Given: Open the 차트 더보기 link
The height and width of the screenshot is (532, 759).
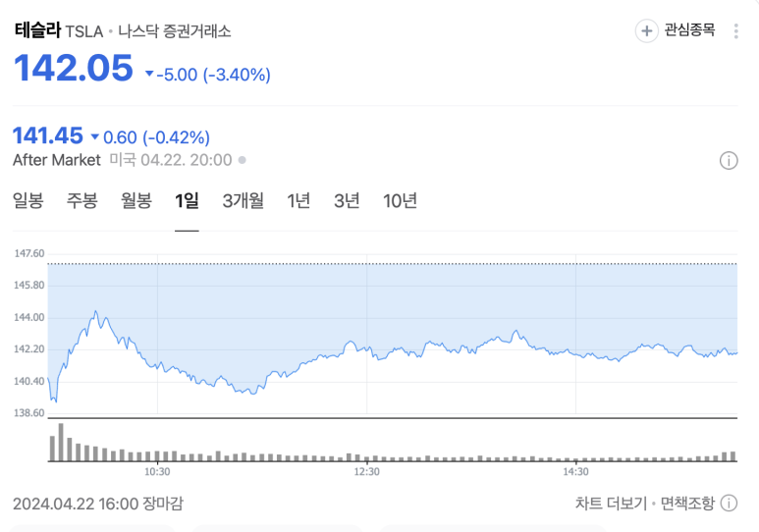Looking at the screenshot, I should point(611,504).
